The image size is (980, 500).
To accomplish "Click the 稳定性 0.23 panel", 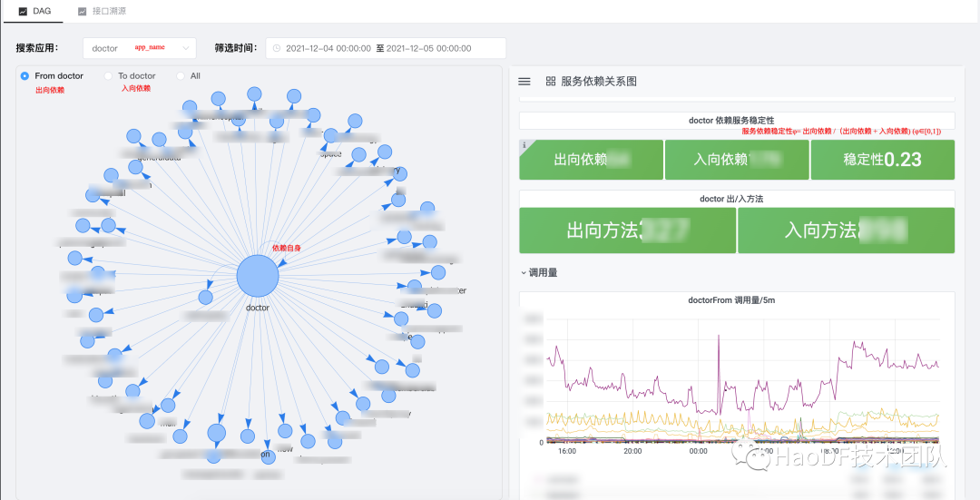I will point(883,160).
